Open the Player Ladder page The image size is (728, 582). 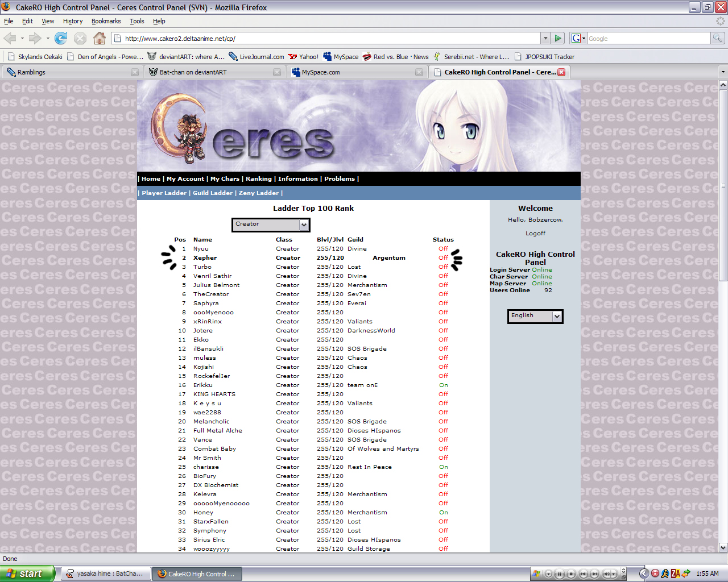coord(164,193)
